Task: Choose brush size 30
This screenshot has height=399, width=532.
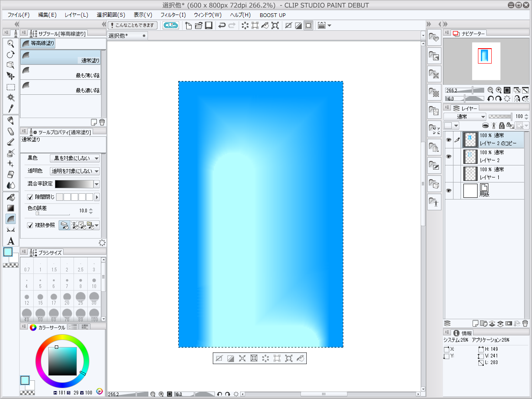Action: pos(94,298)
